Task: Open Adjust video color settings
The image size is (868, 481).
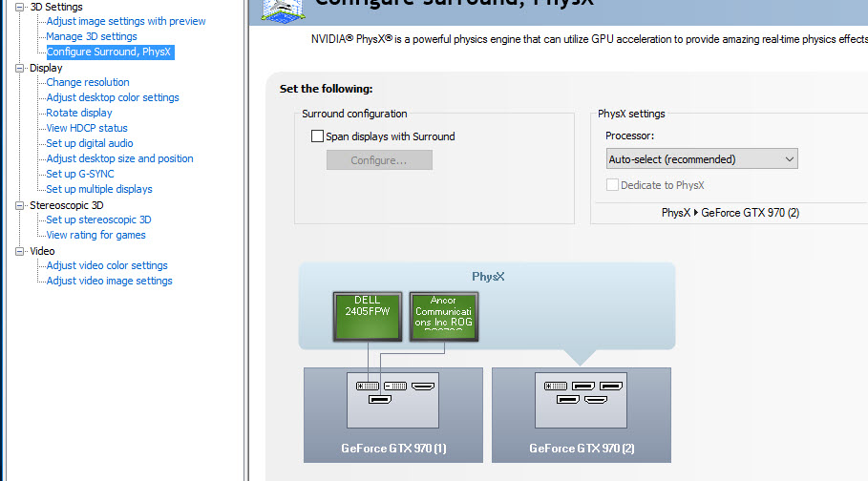Action: tap(107, 265)
